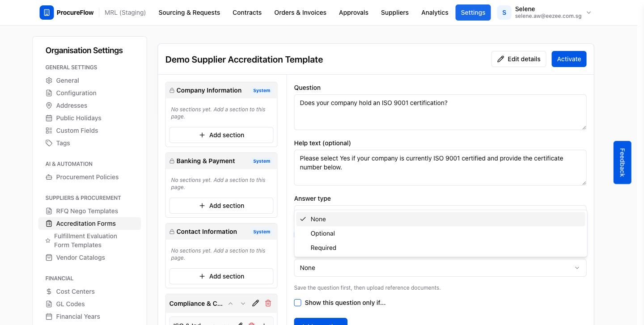Open the Feedback side tab
The image size is (644, 325).
tap(622, 162)
